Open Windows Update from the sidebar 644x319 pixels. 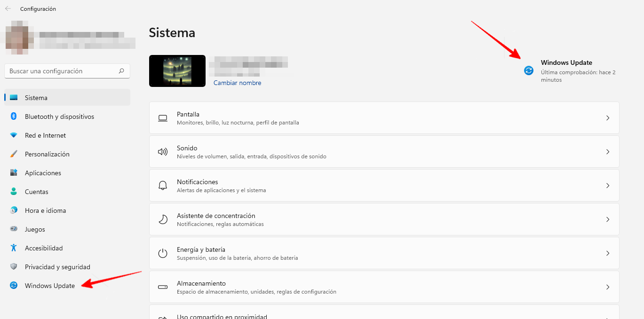pyautogui.click(x=49, y=286)
